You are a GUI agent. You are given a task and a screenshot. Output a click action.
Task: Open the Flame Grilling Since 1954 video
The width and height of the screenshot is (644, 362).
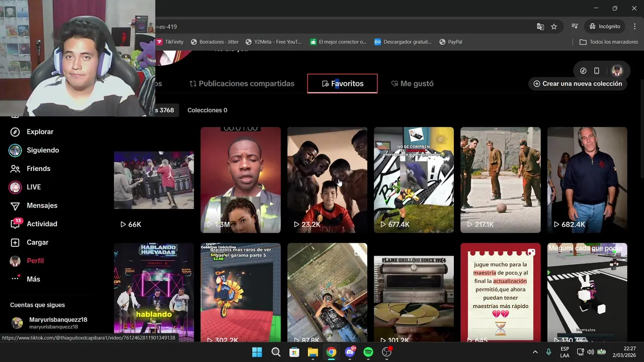414,292
